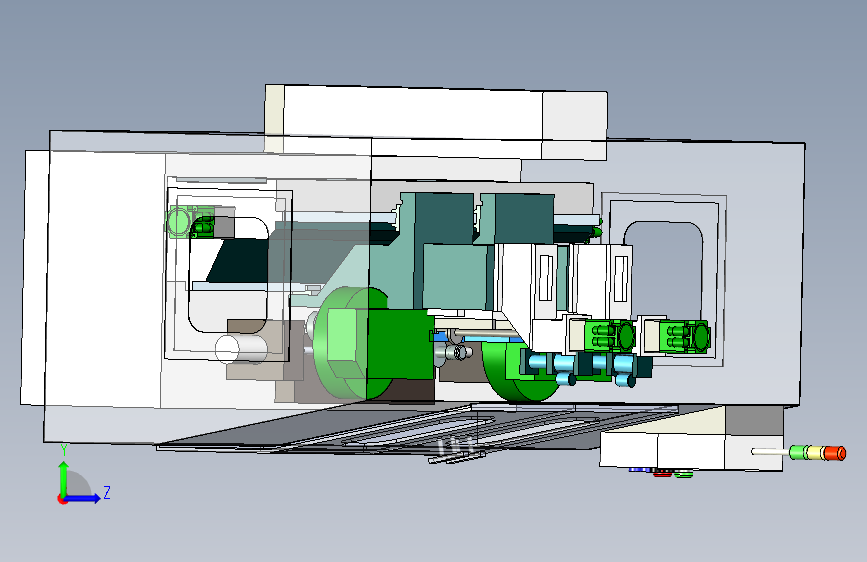Pick the rounded window in the right door
This screenshot has height=562, width=867.
point(664,270)
